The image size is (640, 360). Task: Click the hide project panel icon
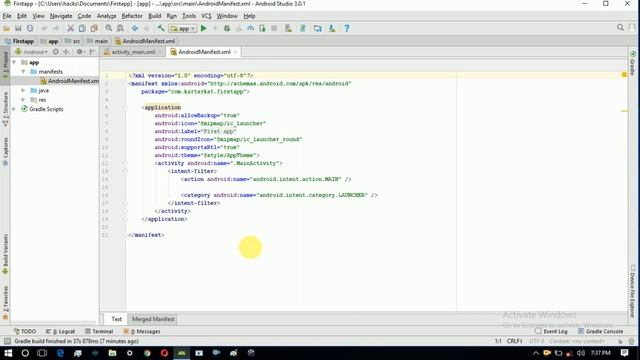point(93,52)
